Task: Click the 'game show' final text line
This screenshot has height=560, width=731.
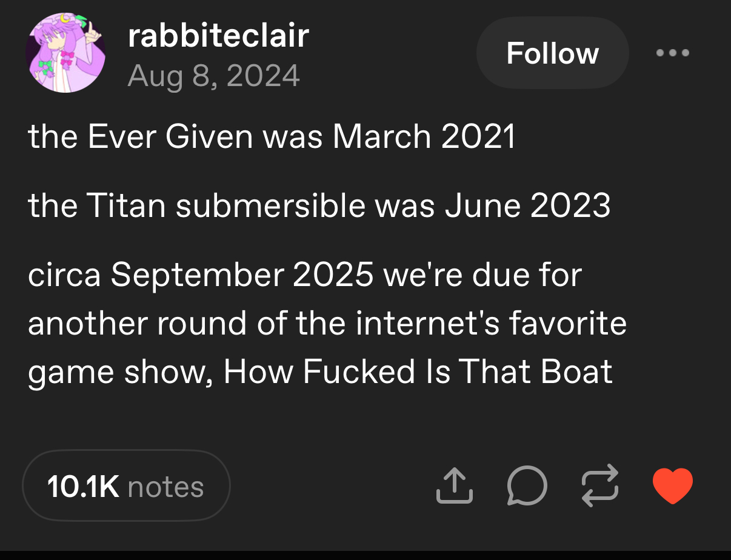Action: (320, 370)
